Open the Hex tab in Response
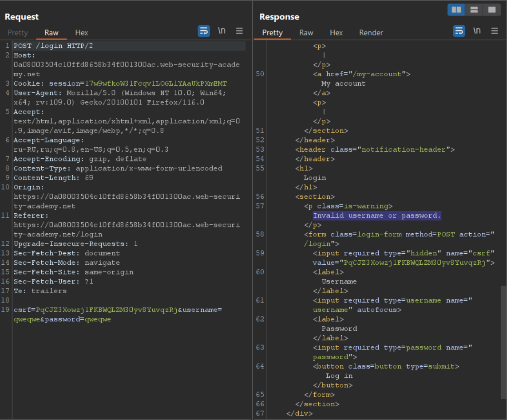 337,33
